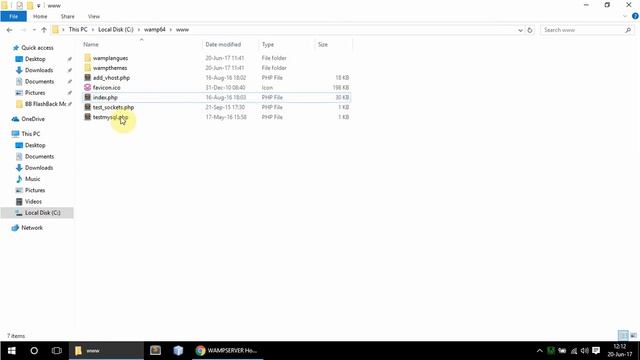Select This PC in the navigation pane
This screenshot has height=360, width=640.
click(31, 134)
